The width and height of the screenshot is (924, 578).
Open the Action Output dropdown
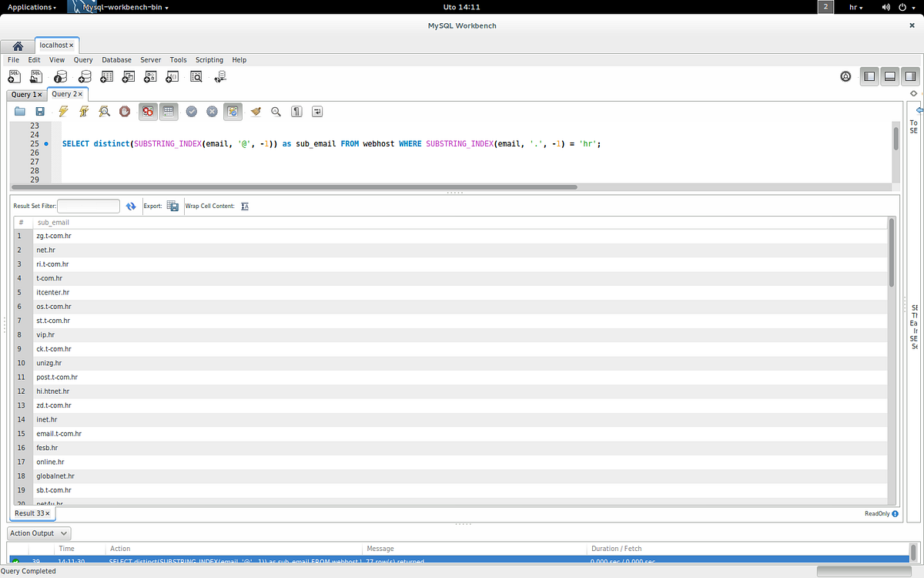tap(39, 533)
